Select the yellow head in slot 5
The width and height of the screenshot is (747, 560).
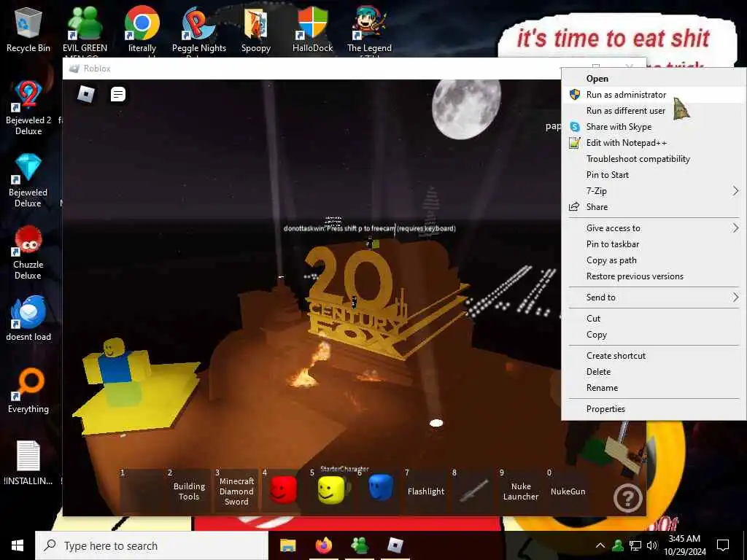(331, 491)
